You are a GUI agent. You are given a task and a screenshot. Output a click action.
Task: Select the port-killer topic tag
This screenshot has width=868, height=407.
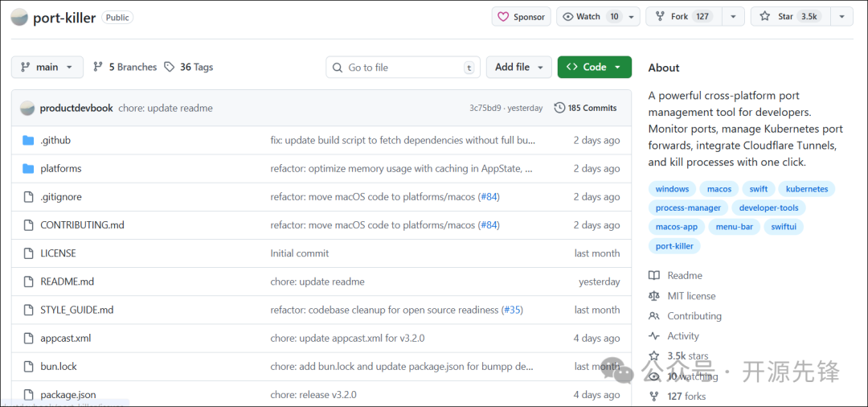pos(674,246)
